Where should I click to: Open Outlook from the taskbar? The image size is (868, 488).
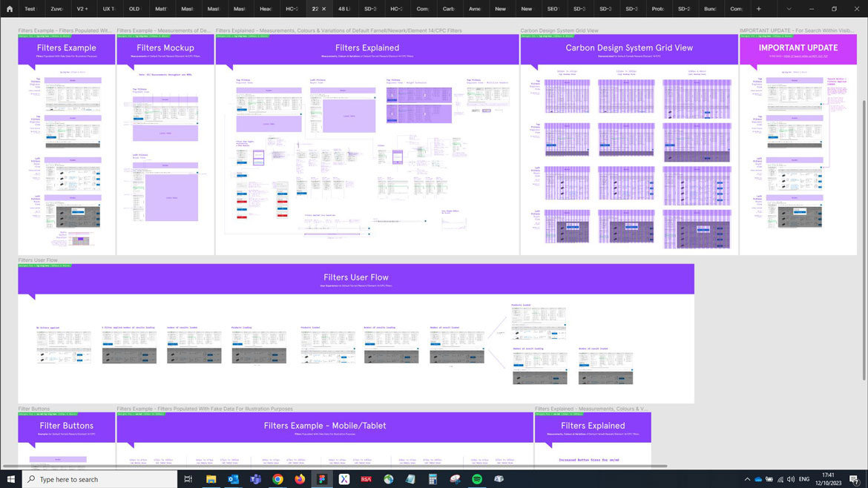point(232,478)
